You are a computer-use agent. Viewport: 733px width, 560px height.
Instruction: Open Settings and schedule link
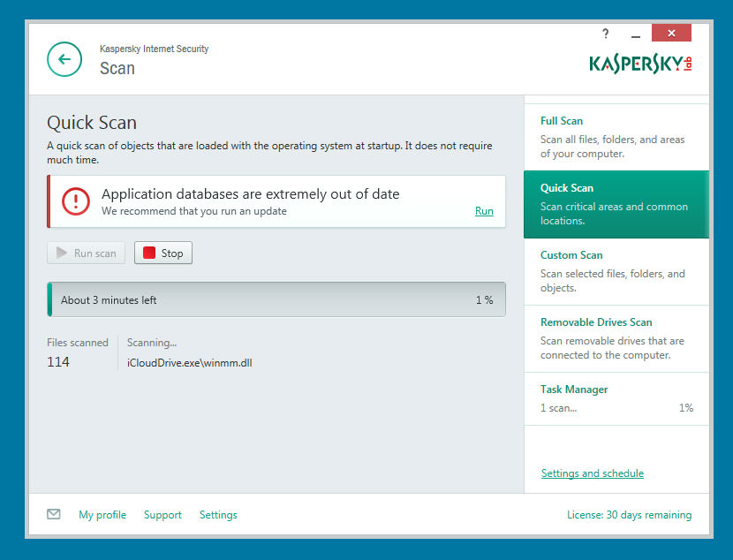(593, 473)
